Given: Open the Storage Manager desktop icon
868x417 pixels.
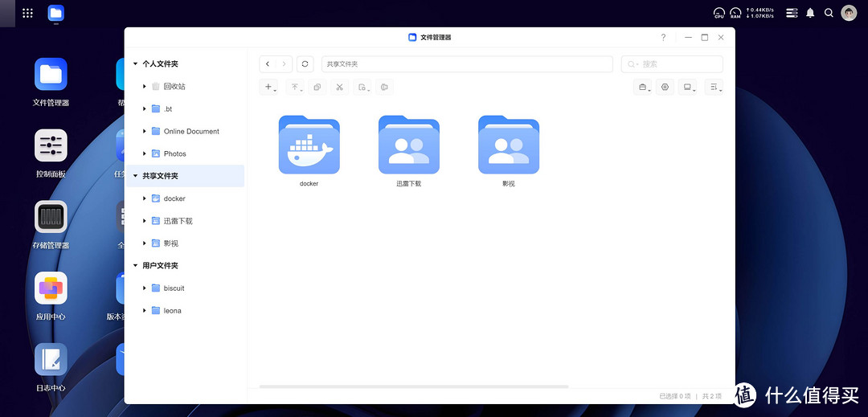Looking at the screenshot, I should [x=51, y=217].
